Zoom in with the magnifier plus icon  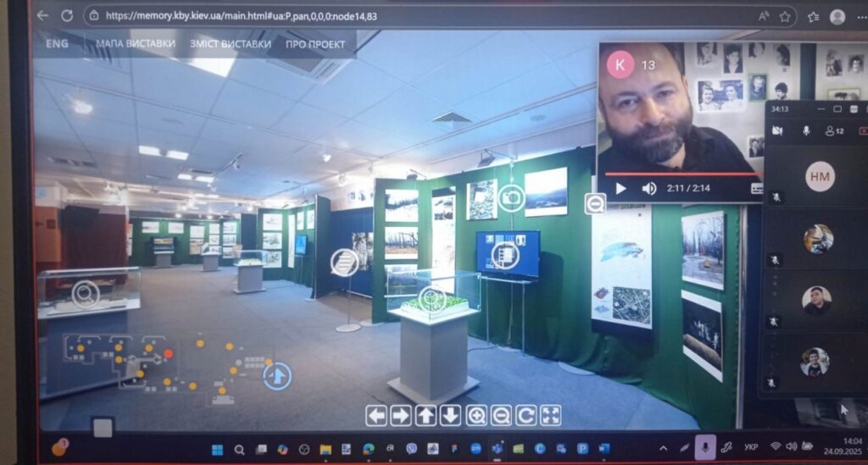click(x=476, y=415)
